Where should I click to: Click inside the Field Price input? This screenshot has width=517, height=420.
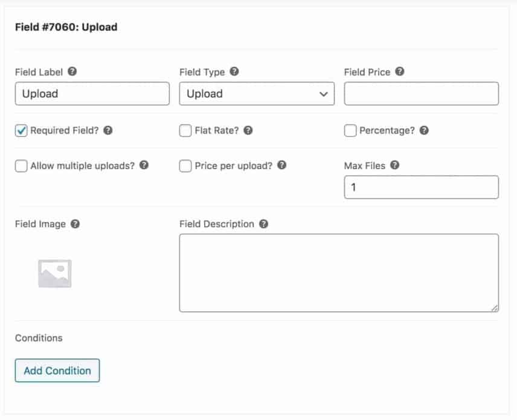tap(421, 93)
